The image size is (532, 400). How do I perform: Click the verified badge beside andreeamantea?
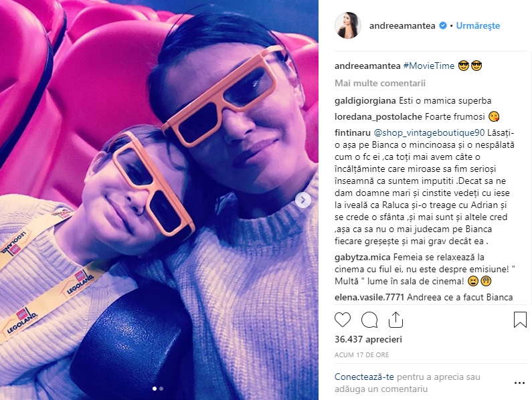point(443,25)
